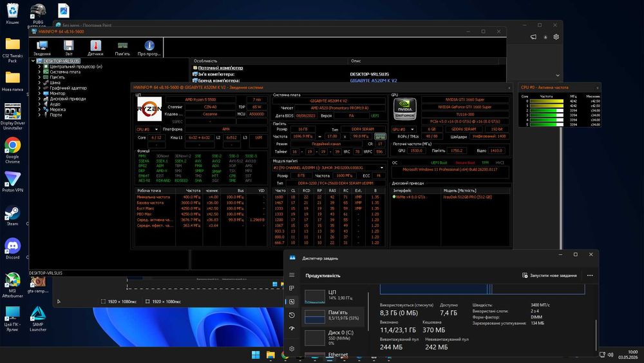644x363 pixels.
Task: Open Proton VPN desktop shortcut
Action: click(x=12, y=182)
